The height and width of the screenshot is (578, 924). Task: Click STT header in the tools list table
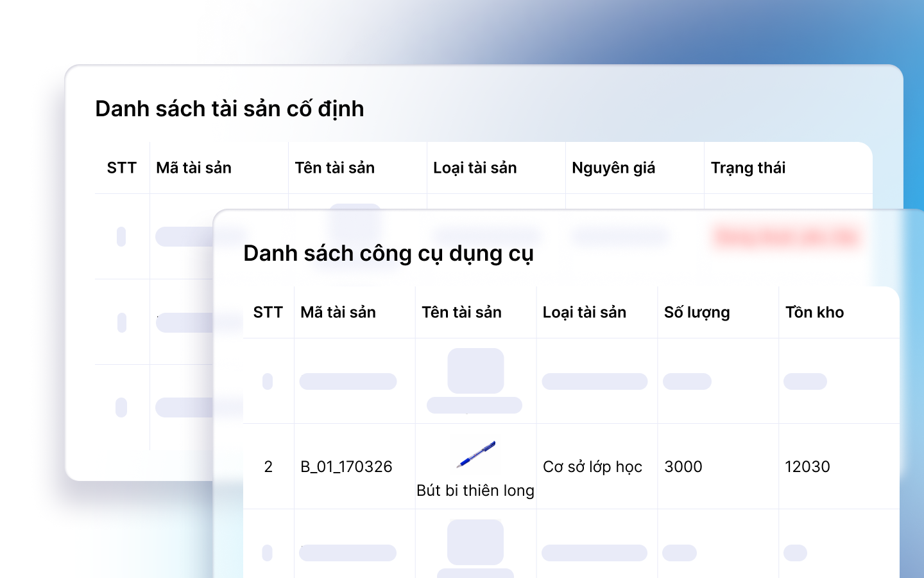(268, 313)
